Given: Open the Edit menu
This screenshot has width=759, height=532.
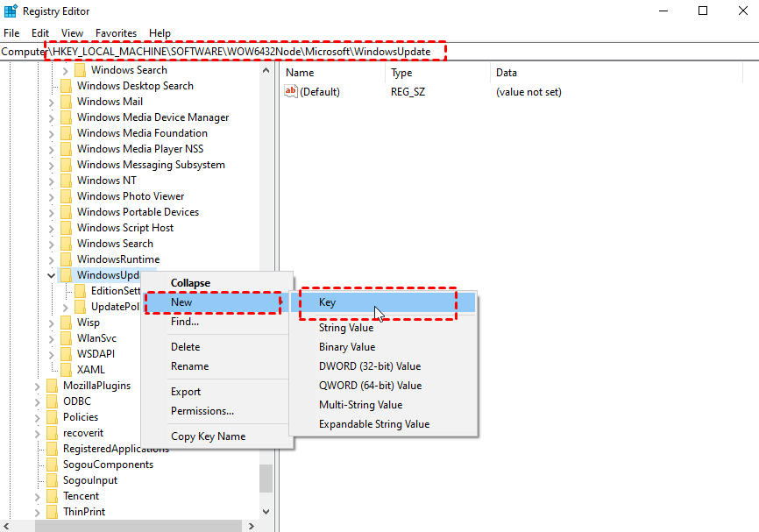Looking at the screenshot, I should (x=40, y=33).
